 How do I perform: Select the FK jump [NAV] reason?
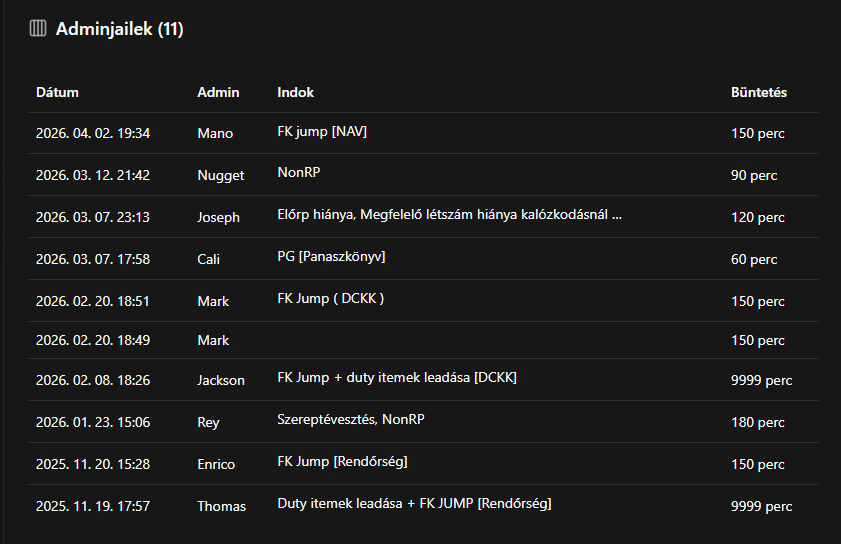321,131
